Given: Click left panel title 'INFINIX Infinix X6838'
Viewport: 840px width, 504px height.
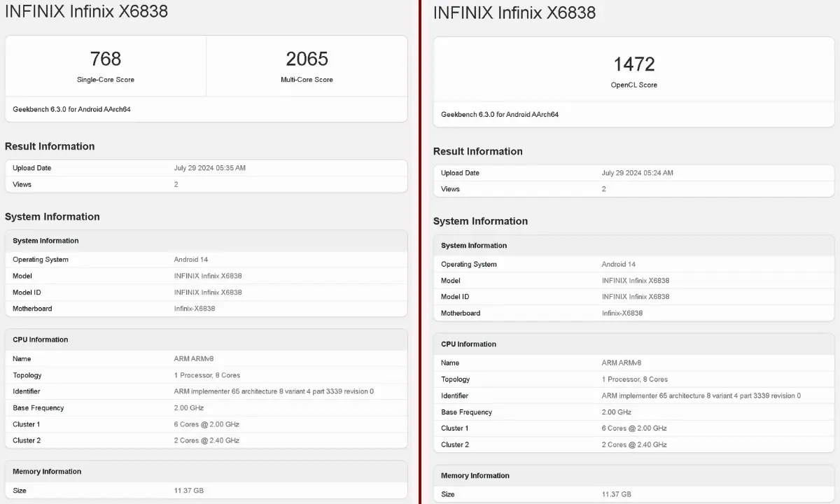Looking at the screenshot, I should coord(86,11).
